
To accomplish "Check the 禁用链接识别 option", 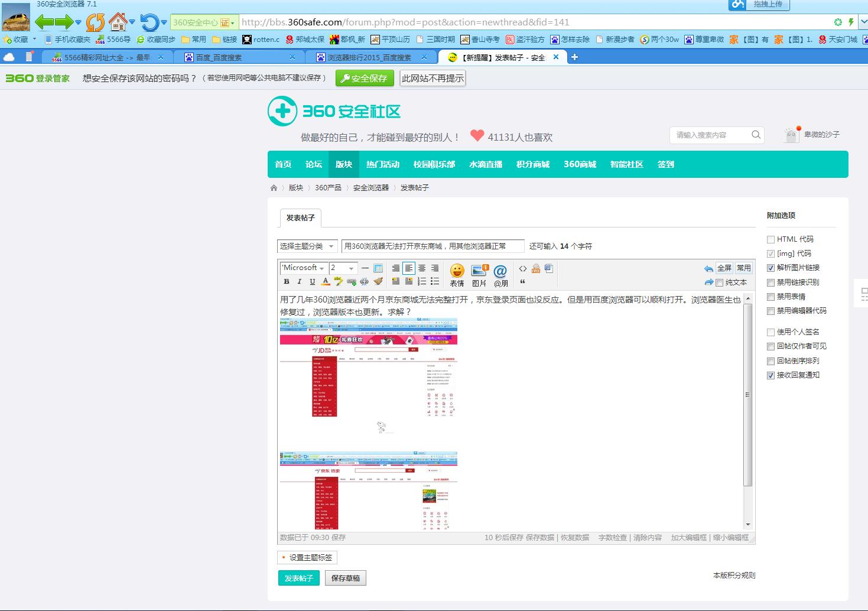I will point(771,282).
